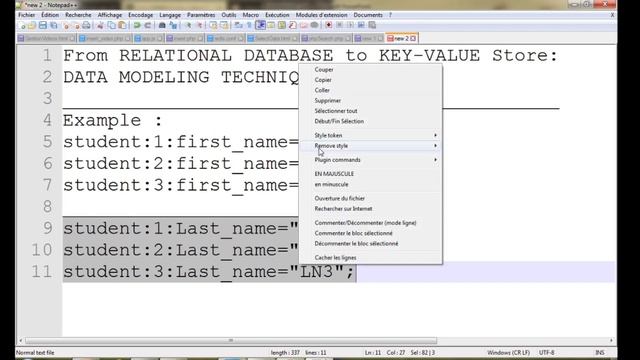
Task: Open the Affichage menu
Action: [x=109, y=15]
